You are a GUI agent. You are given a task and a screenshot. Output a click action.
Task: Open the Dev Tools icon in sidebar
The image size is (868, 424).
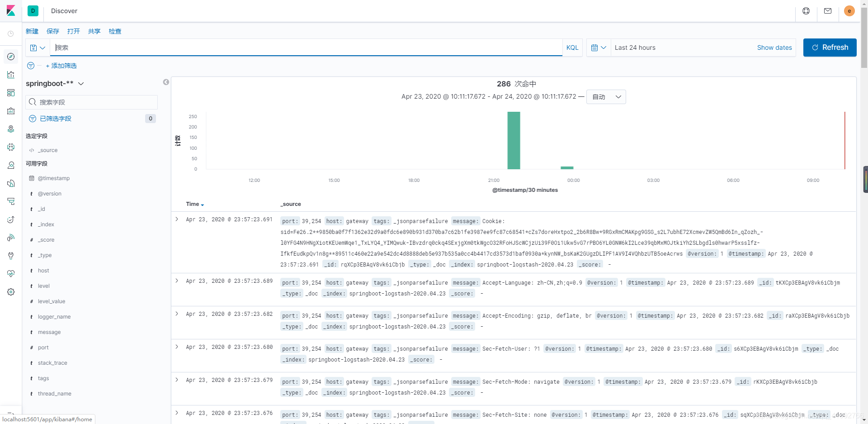tap(11, 256)
